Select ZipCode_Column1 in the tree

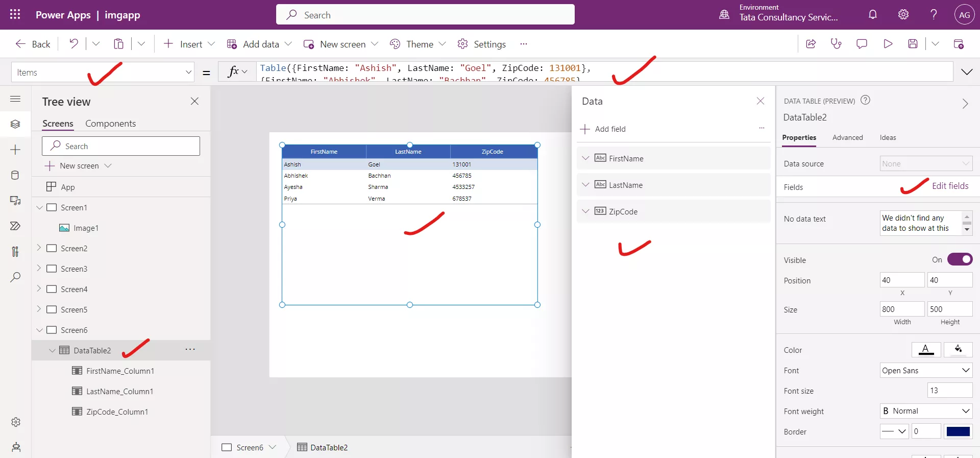point(117,412)
